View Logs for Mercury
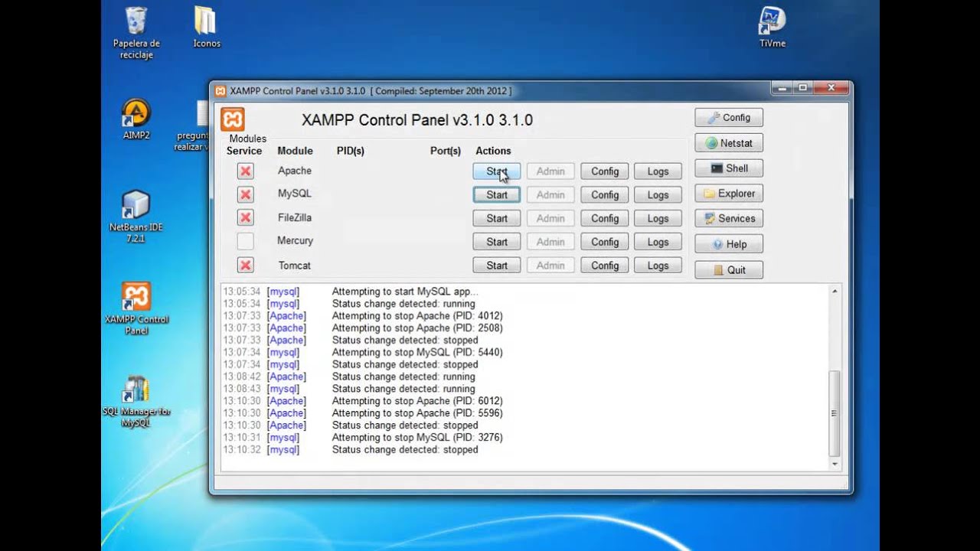The height and width of the screenshot is (551, 980). 658,242
